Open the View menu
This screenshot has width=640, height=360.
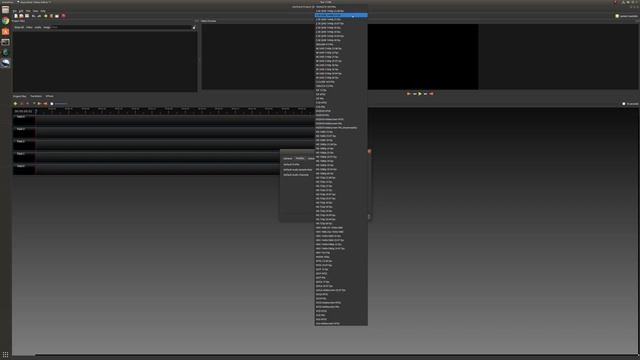click(36, 11)
